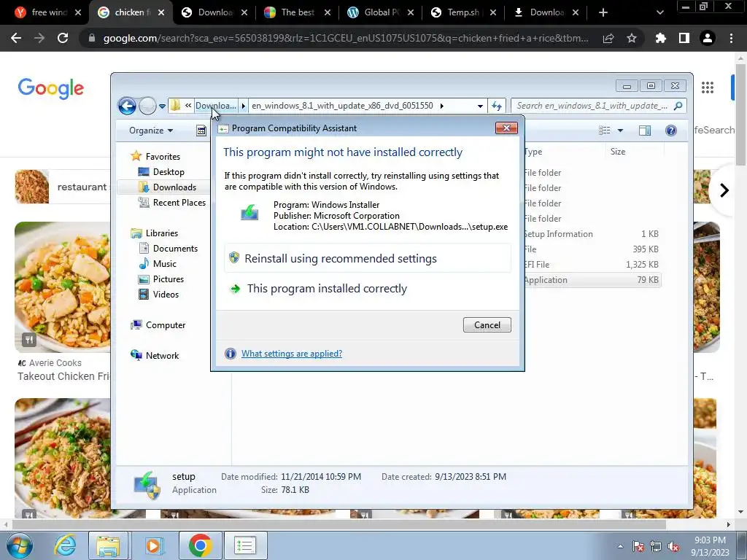Click Chrome address bar URL
The height and width of the screenshot is (560, 747).
pos(346,38)
